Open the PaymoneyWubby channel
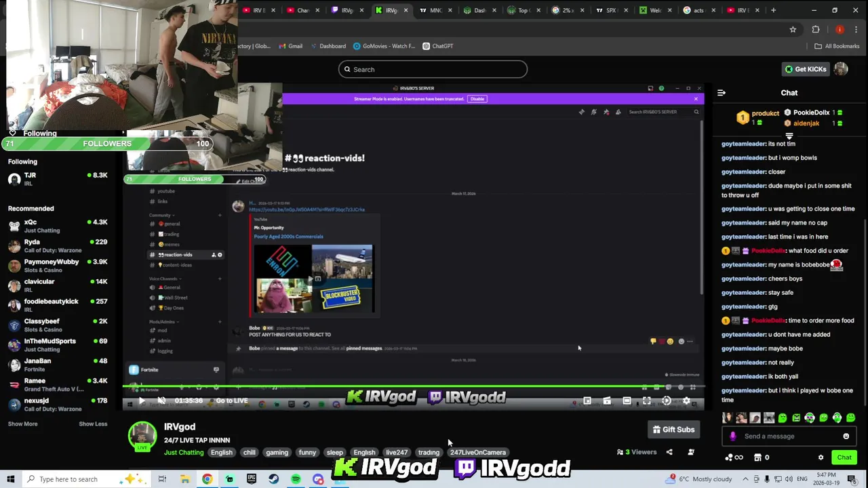 pos(58,266)
